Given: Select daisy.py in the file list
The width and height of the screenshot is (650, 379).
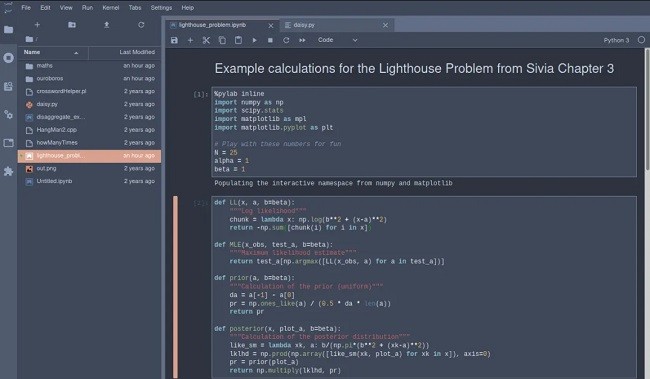Looking at the screenshot, I should (89, 104).
